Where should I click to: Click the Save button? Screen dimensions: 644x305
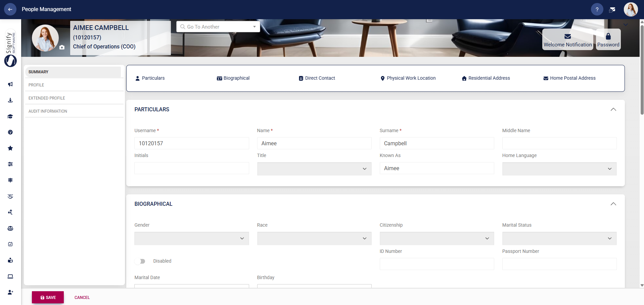47,297
